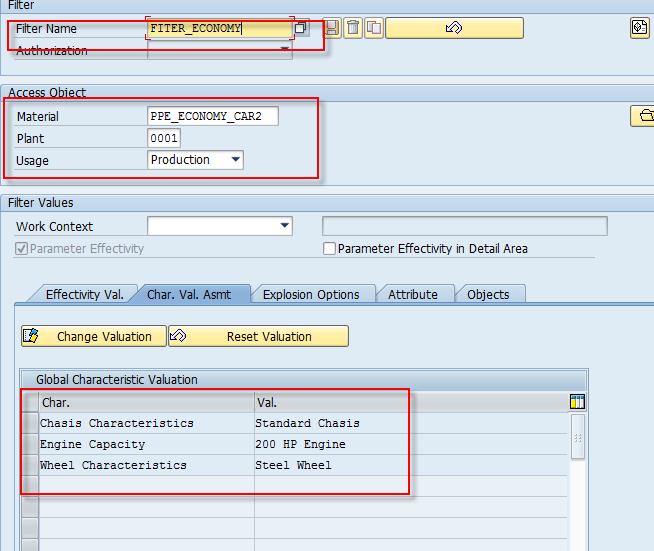Switch to the Effectivity Val. tab

click(x=84, y=294)
